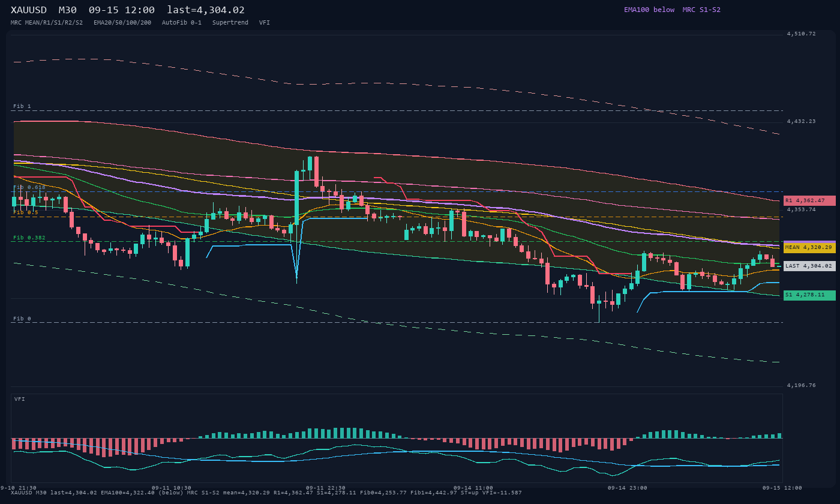Click the VFI indicator label in header
Image resolution: width=840 pixels, height=504 pixels.
pyautogui.click(x=265, y=22)
